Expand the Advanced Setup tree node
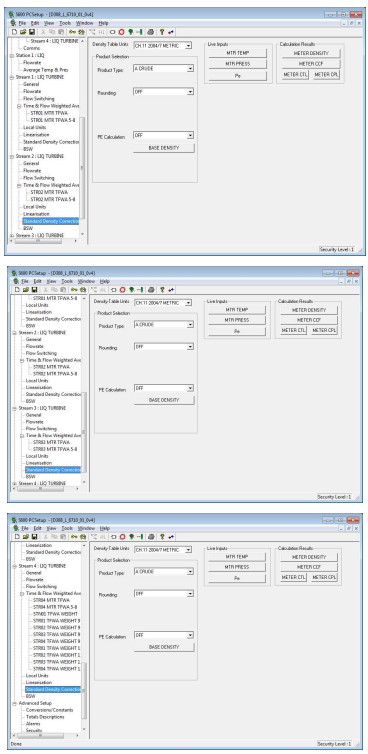Image resolution: width=368 pixels, height=754 pixels. click(14, 703)
